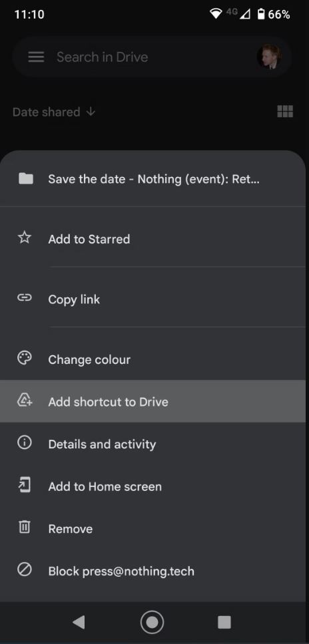Switch to grid view layout
This screenshot has height=644, width=309.
coord(285,111)
